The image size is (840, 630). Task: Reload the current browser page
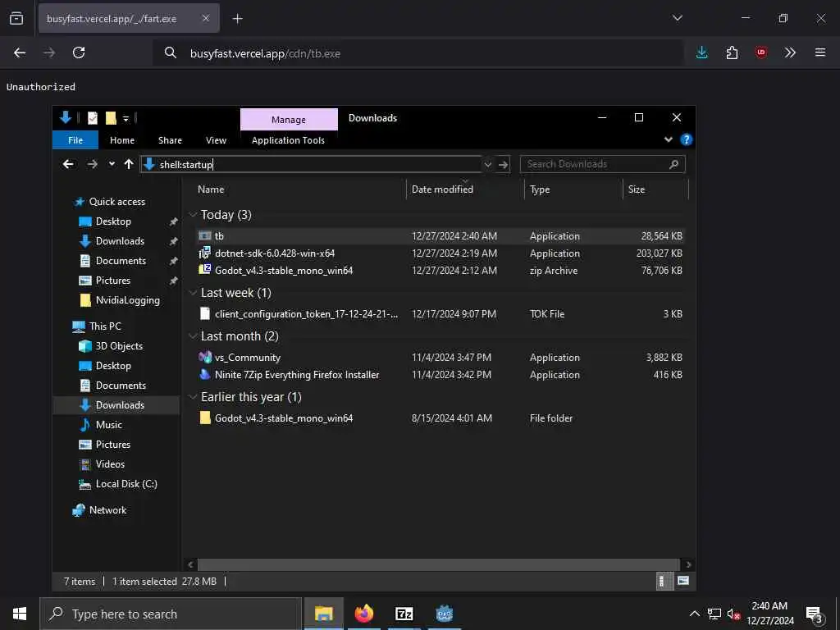pos(79,52)
